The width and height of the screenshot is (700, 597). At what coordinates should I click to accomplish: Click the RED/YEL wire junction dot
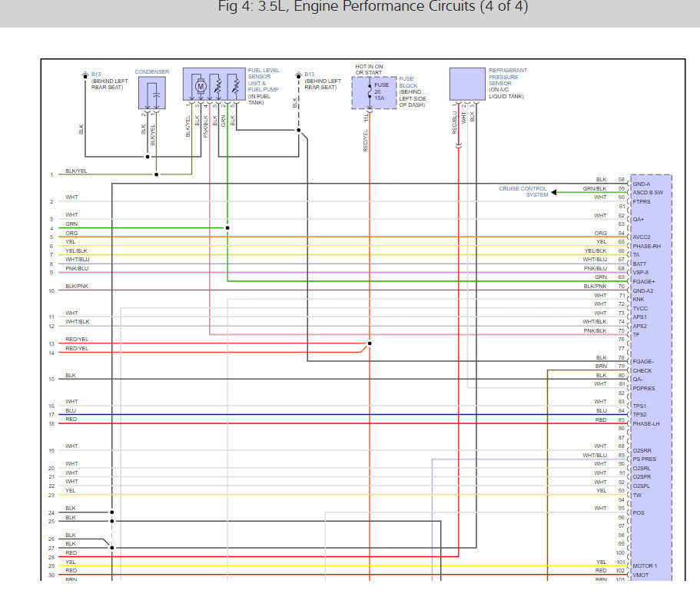point(369,343)
